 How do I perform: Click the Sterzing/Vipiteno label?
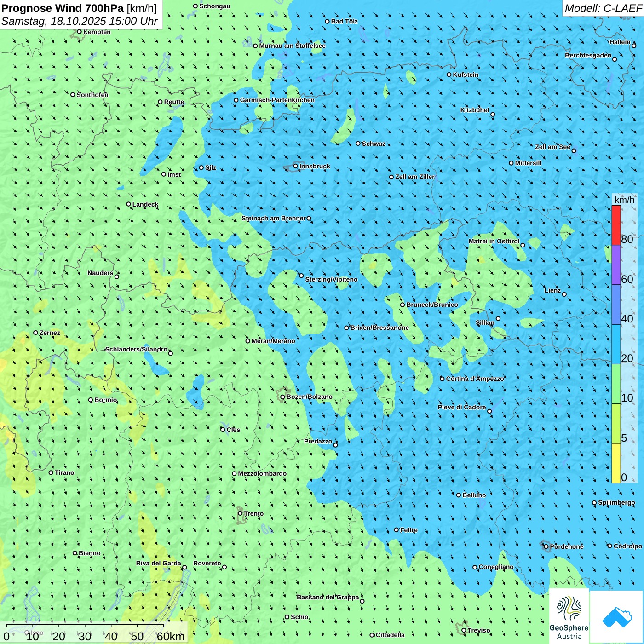click(331, 279)
